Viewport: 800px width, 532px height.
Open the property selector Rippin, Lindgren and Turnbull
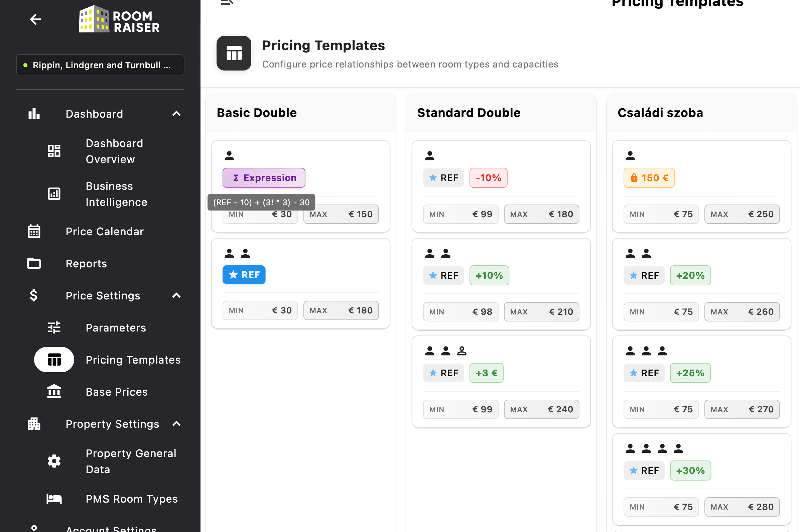(x=100, y=65)
